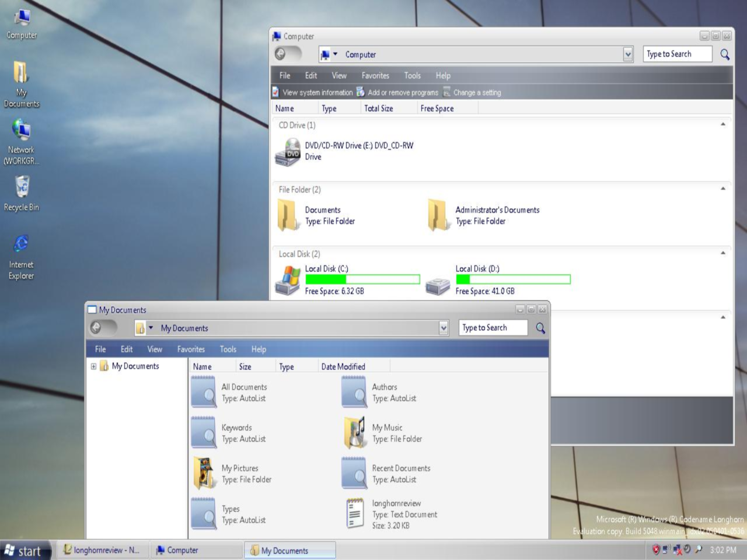Open Favorites menu in My Documents window
This screenshot has width=747, height=560.
pos(191,349)
